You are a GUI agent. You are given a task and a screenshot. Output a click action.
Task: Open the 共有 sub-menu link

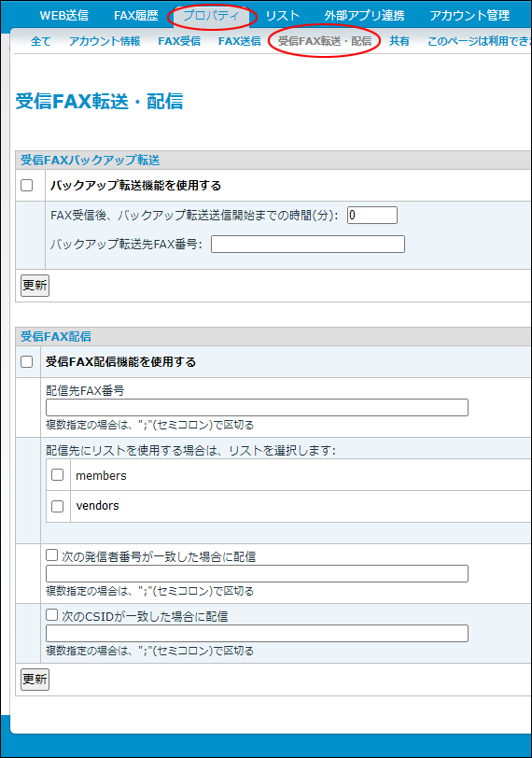click(399, 41)
